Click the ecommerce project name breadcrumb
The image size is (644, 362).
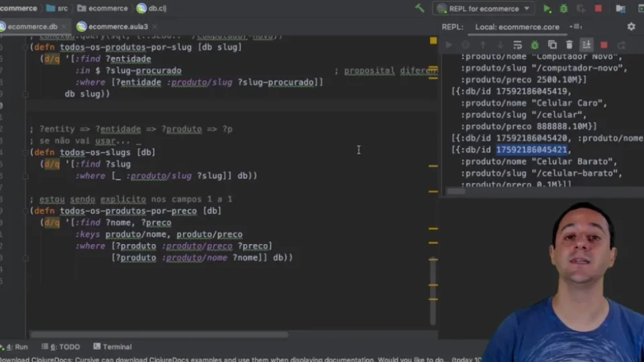click(19, 8)
